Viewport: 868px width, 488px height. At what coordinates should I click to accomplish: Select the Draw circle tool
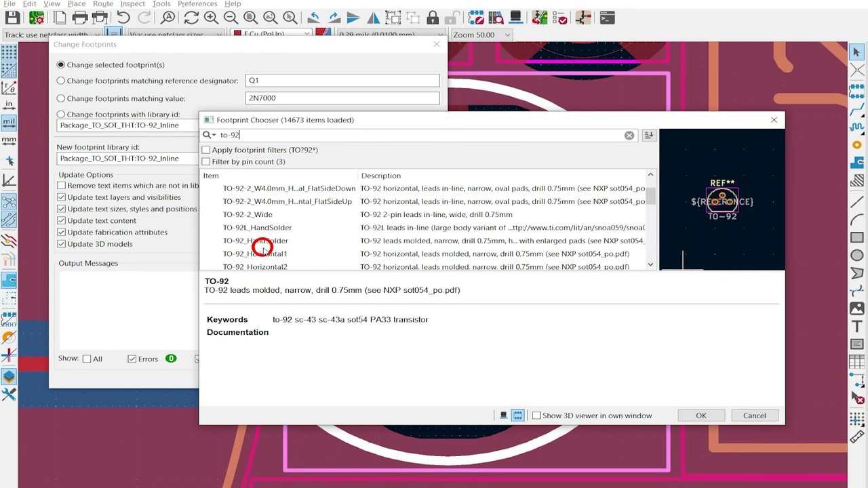(857, 256)
